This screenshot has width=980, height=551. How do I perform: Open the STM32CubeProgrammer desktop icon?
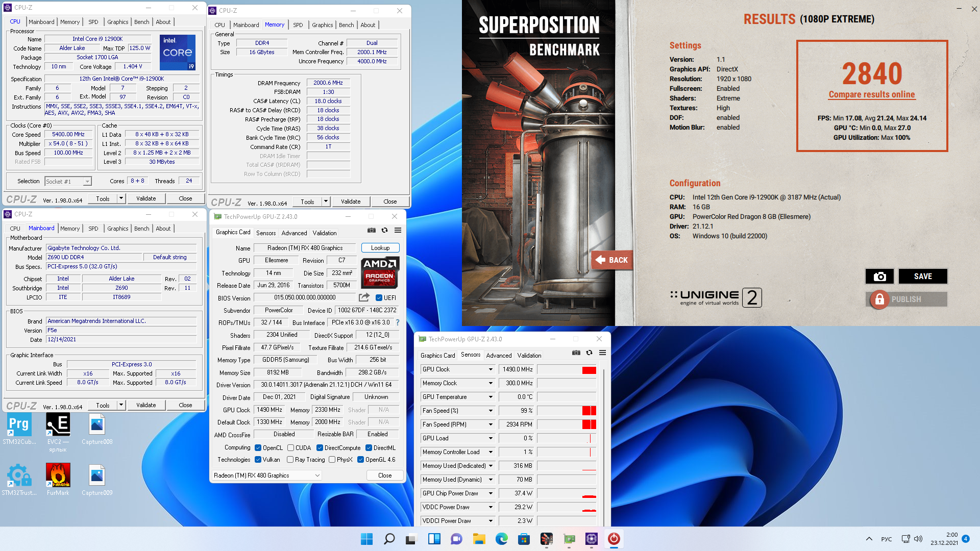19,429
